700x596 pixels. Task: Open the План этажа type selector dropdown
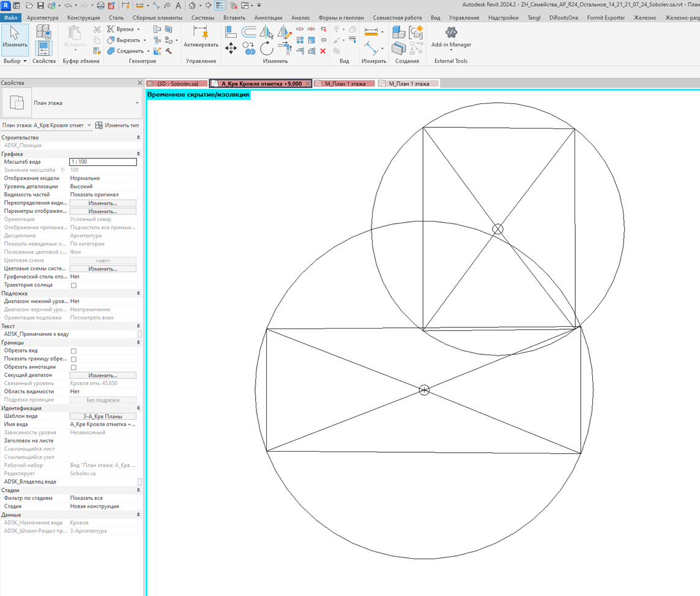(137, 103)
